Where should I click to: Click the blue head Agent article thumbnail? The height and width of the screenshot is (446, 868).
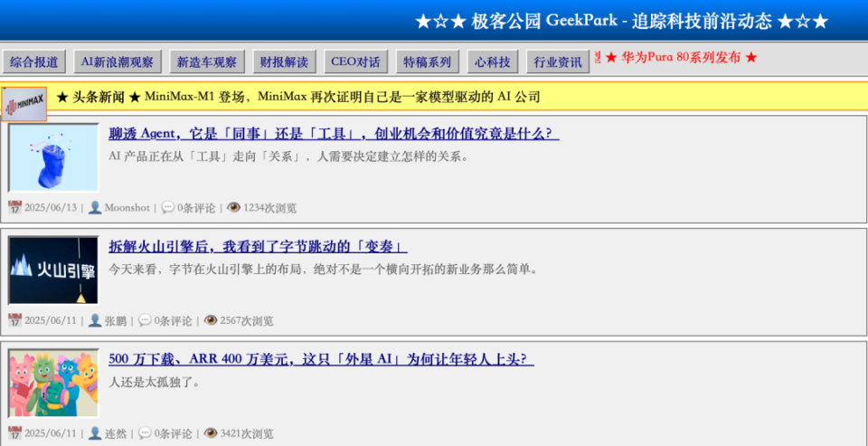[x=53, y=158]
